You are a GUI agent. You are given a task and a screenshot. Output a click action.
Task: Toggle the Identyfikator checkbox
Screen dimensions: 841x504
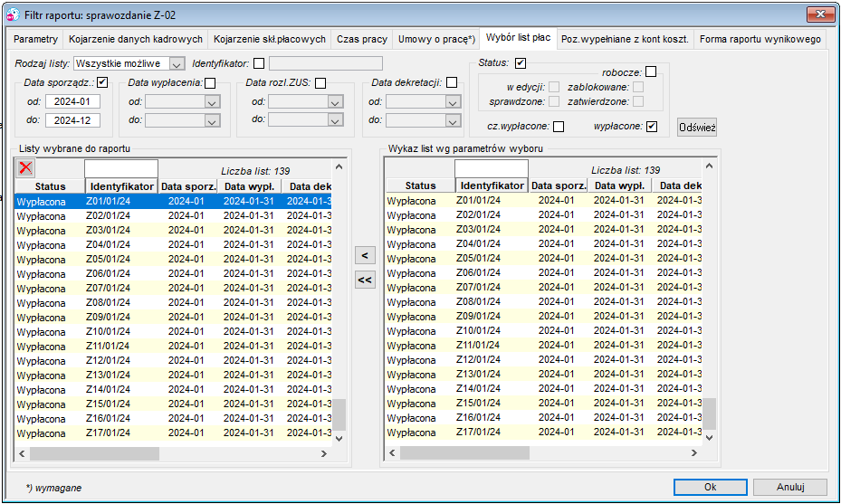tap(259, 63)
